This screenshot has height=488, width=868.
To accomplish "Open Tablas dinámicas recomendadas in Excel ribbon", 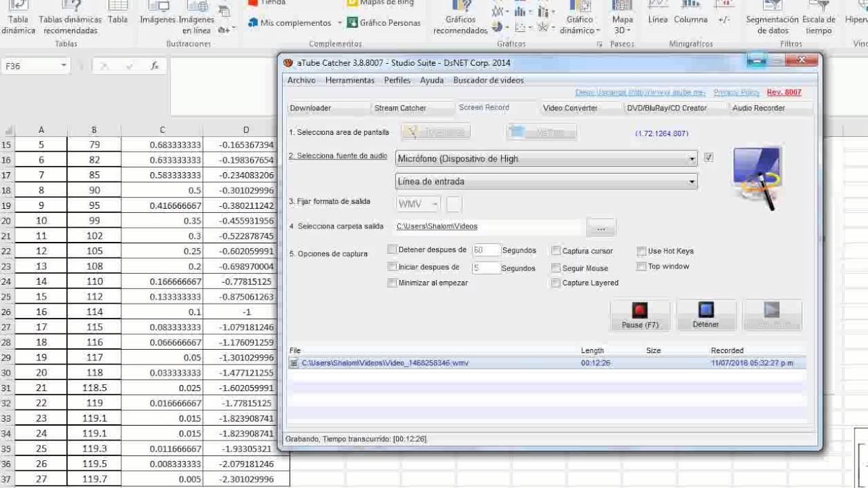I will click(x=71, y=18).
